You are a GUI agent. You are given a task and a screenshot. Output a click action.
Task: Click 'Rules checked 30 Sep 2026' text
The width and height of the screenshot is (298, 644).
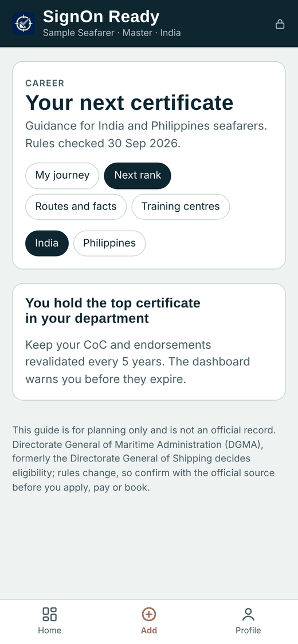[103, 143]
